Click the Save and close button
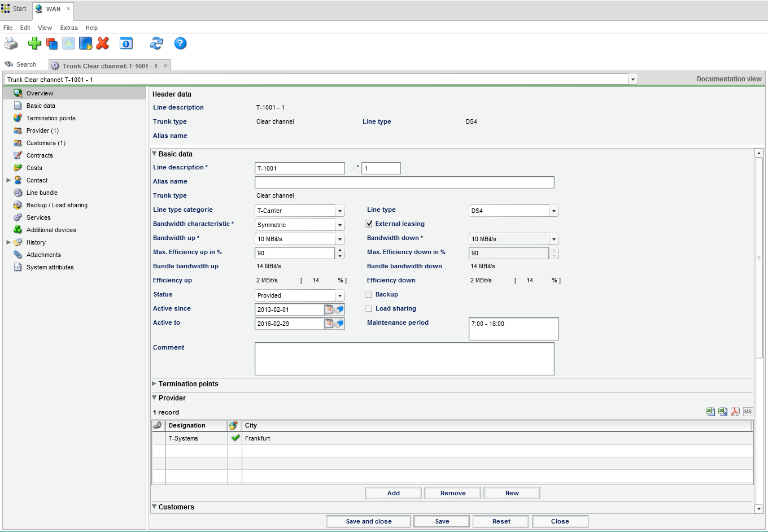 pos(369,521)
